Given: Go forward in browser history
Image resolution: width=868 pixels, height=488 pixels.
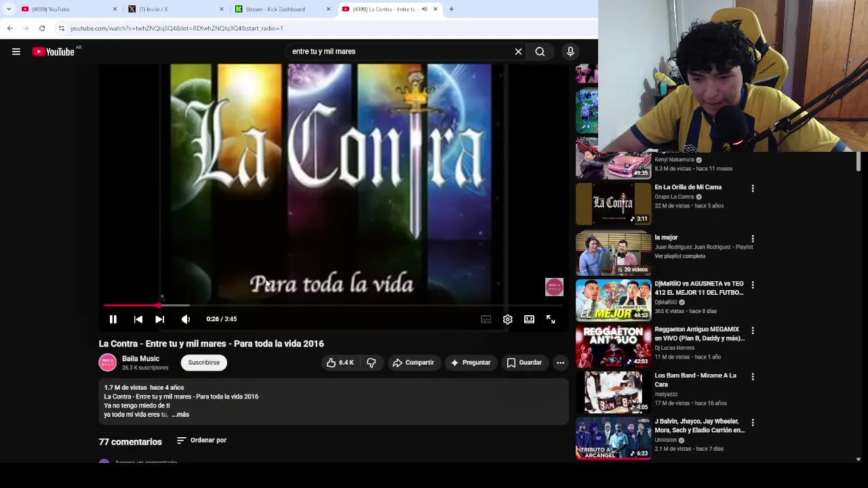Looking at the screenshot, I should click(26, 28).
